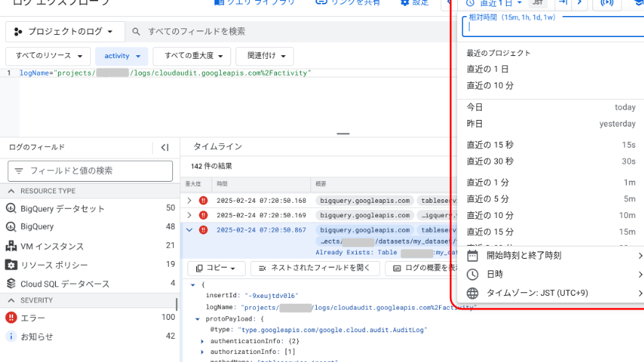Viewport: 644px width, 362px height.
Task: Select 直近の 15 秒 time range
Action: tap(550, 145)
